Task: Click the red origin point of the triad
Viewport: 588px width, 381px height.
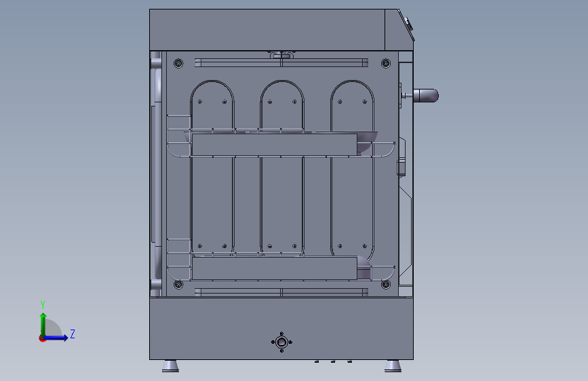Action: [42, 338]
